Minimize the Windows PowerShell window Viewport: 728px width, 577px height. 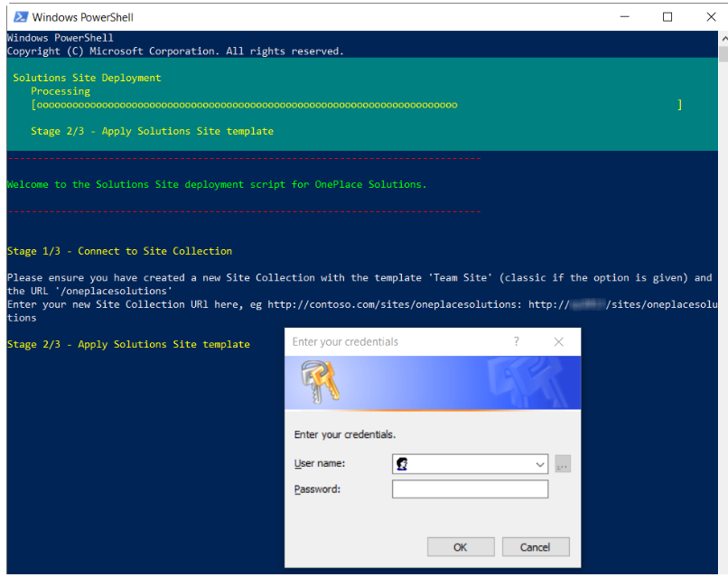tap(626, 16)
